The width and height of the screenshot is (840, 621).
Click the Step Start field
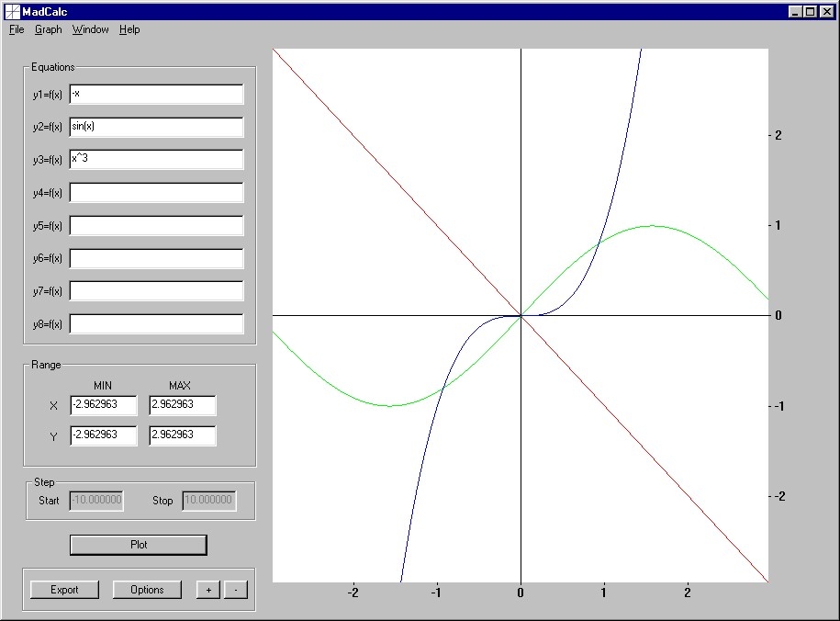(96, 501)
